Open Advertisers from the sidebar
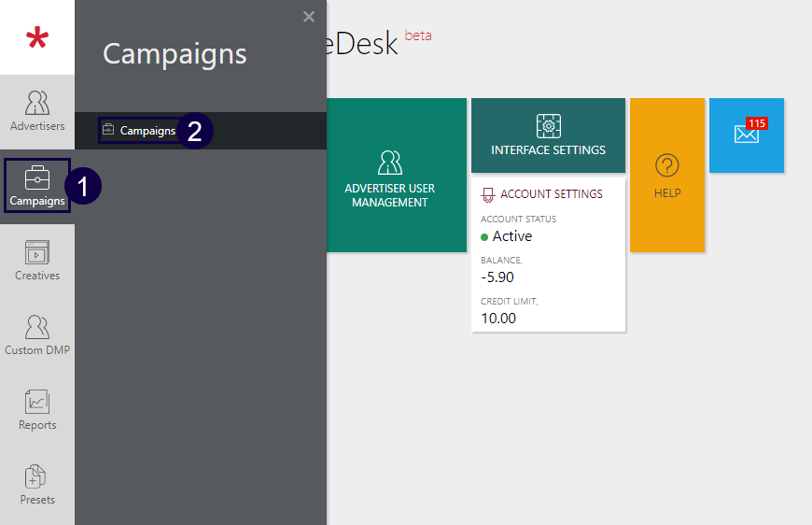 tap(37, 111)
